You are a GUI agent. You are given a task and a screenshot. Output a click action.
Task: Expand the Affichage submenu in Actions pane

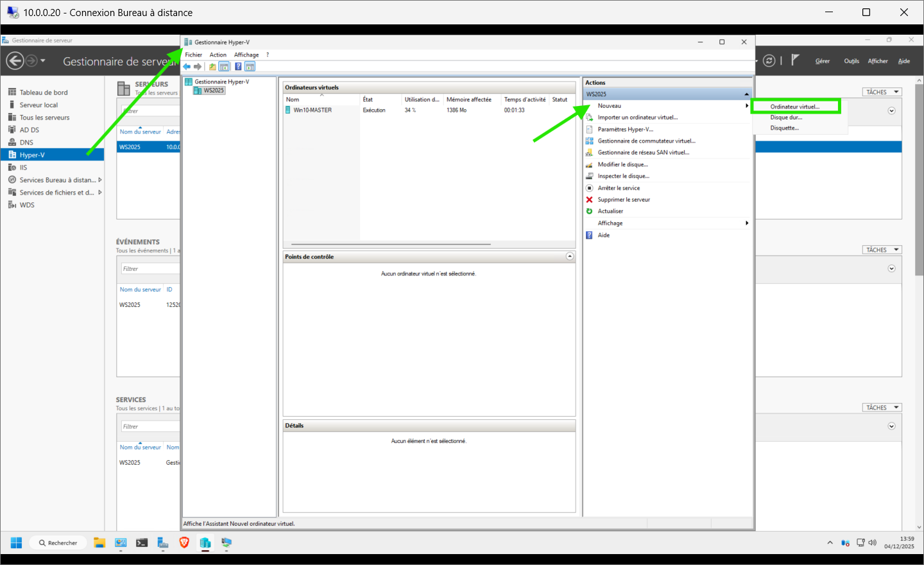(667, 223)
